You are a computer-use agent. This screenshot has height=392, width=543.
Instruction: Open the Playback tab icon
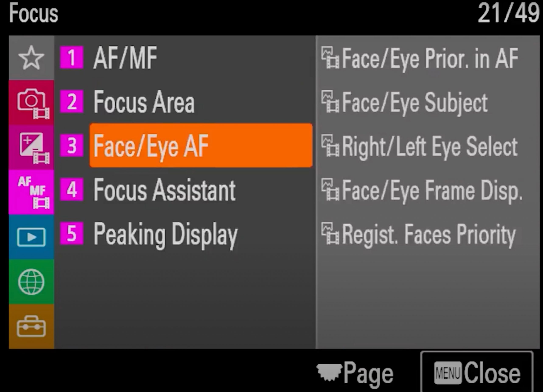tap(31, 237)
